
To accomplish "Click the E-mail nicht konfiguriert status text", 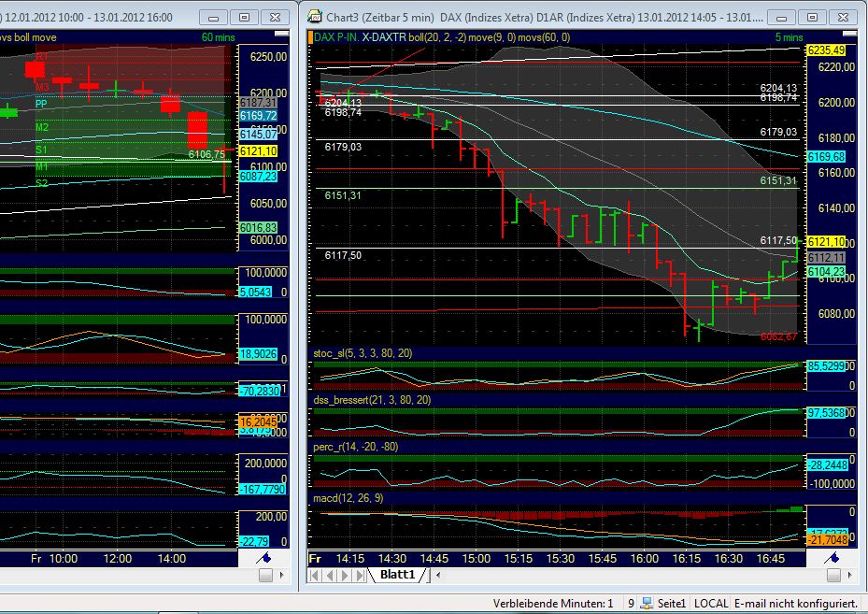I will pos(797,603).
